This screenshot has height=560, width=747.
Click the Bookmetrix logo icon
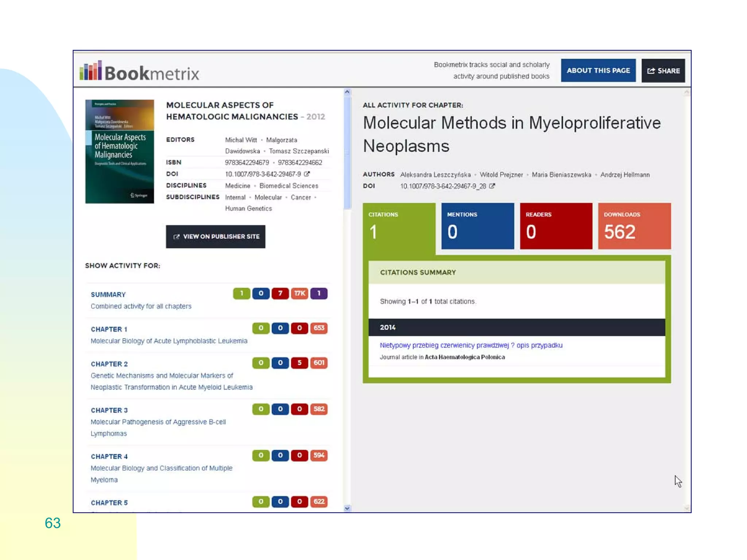click(x=90, y=71)
